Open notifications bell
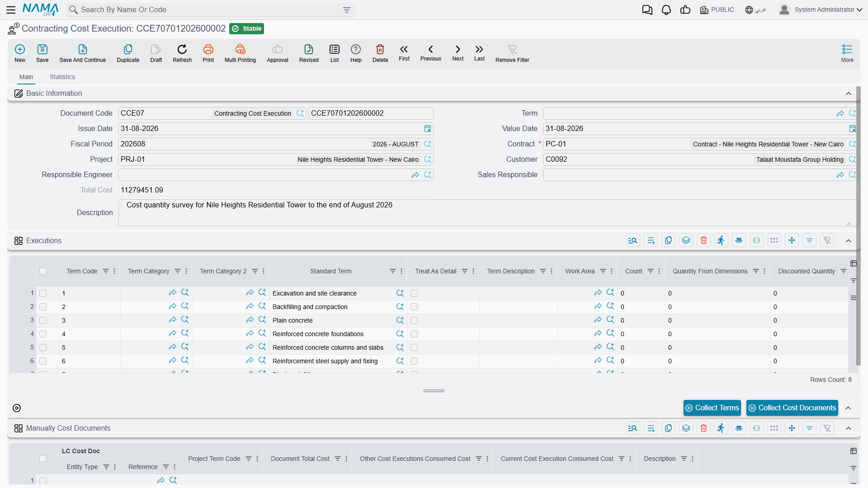The image size is (868, 488). (x=666, y=10)
